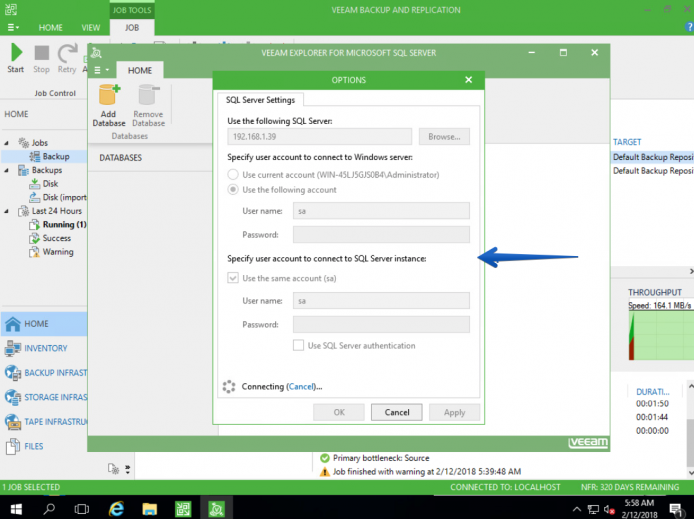The width and height of the screenshot is (694, 519).
Task: Switch to the VIEW ribbon tab
Action: 91,27
